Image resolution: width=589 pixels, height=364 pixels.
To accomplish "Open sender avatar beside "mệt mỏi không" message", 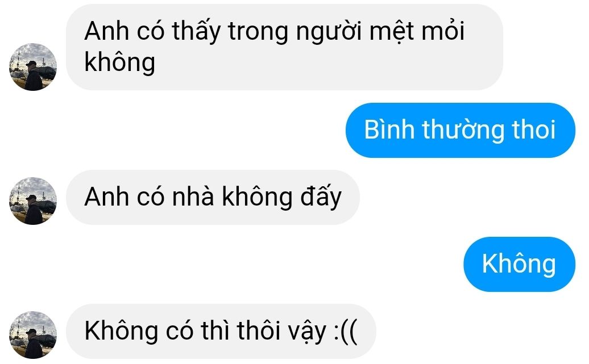I will [33, 67].
